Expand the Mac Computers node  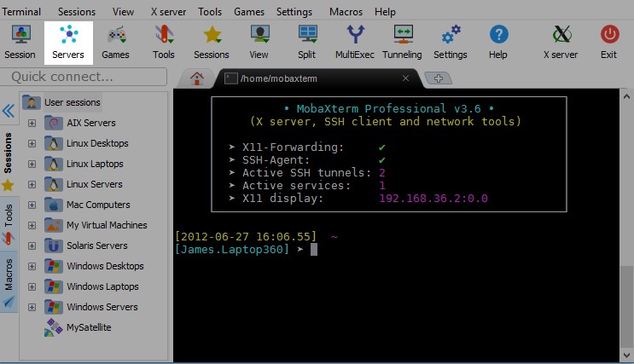(32, 205)
